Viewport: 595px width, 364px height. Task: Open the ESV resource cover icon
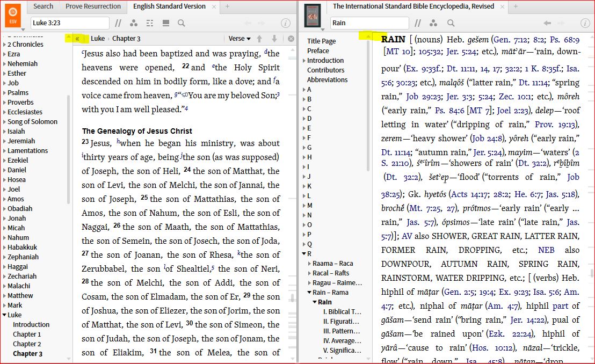pos(13,16)
